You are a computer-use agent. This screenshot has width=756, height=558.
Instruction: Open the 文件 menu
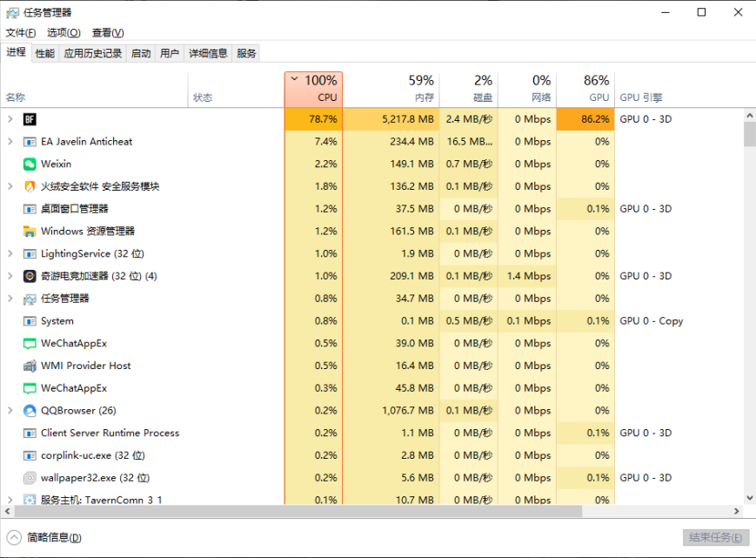[21, 32]
